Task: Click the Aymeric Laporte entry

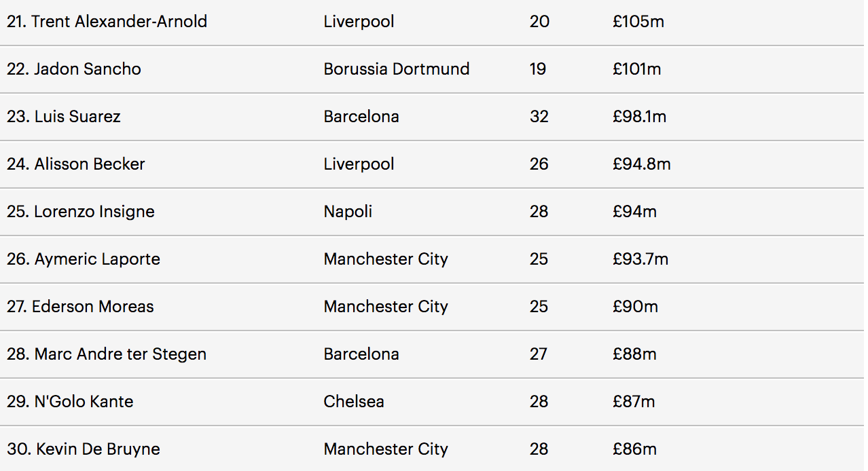Action: point(84,259)
